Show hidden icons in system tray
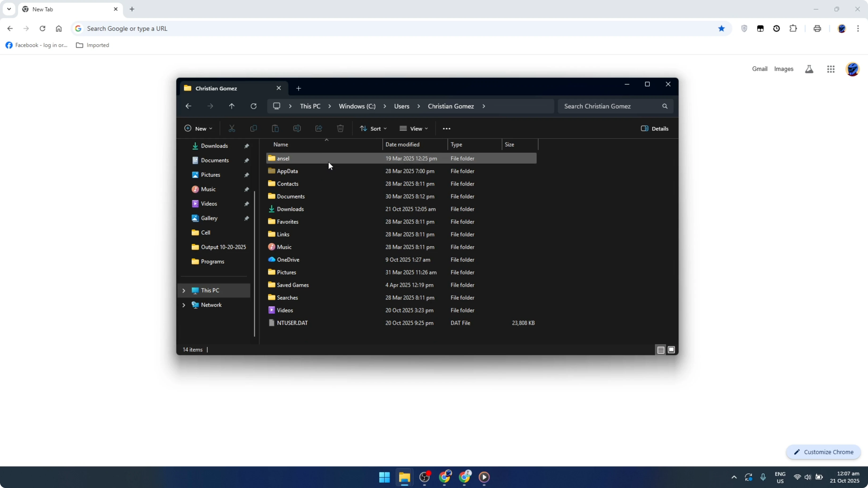This screenshot has width=868, height=488. [x=734, y=477]
